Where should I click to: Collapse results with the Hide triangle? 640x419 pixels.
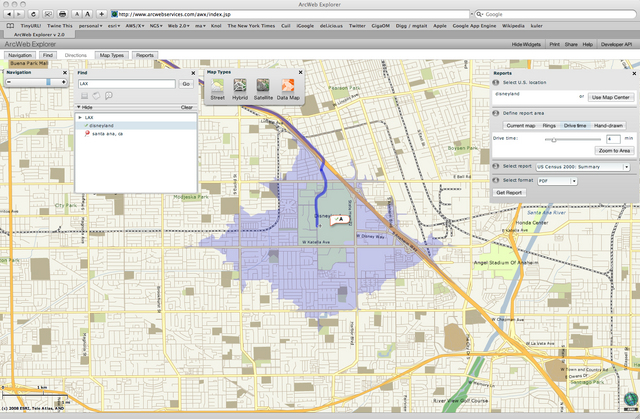[x=79, y=107]
